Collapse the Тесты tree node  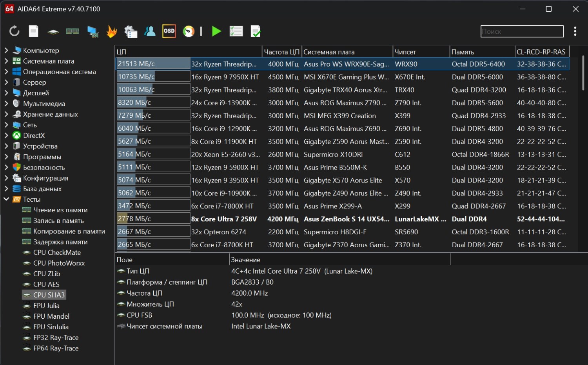[6, 199]
